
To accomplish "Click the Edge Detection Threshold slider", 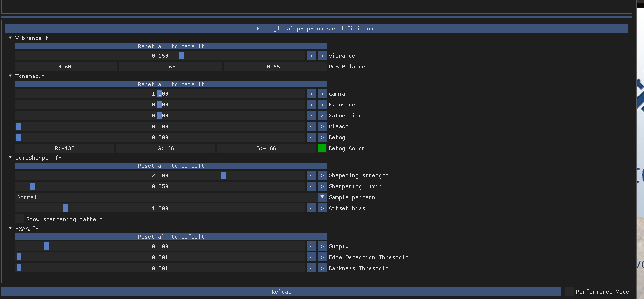I will [x=160, y=257].
